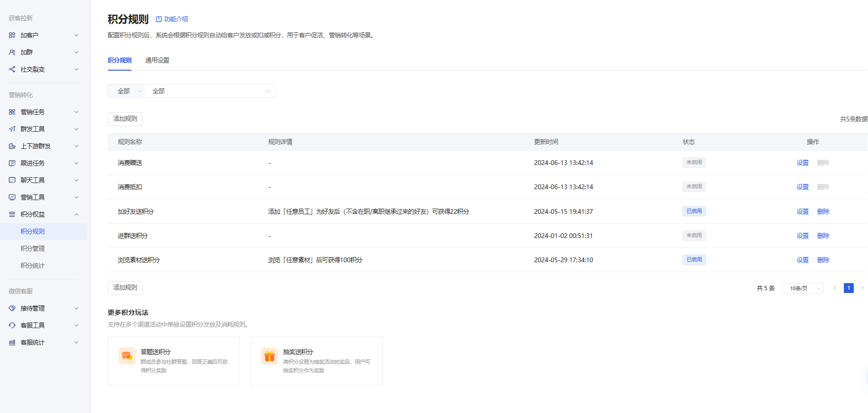Click the 积分权益 stack icon
The height and width of the screenshot is (413, 868).
12,214
